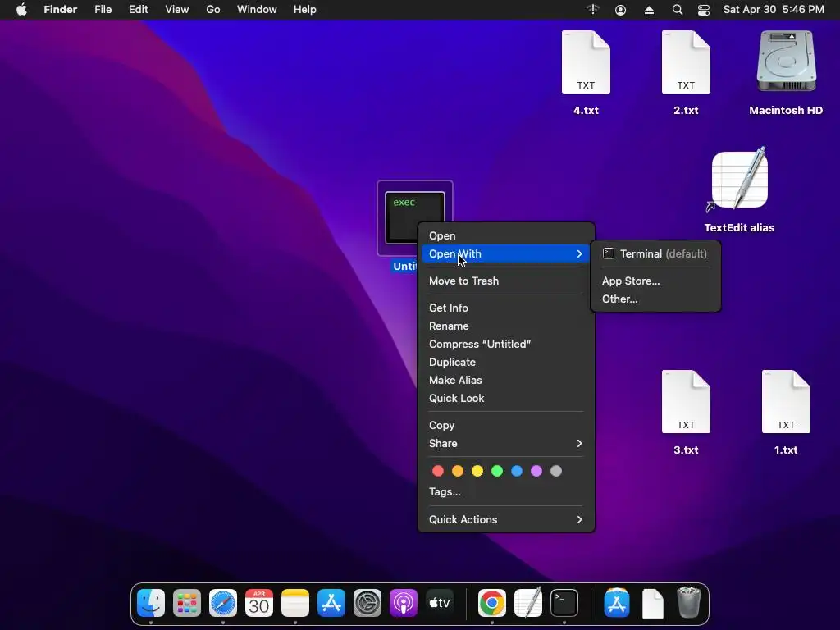
Task: Open the Go menu
Action: coord(213,10)
